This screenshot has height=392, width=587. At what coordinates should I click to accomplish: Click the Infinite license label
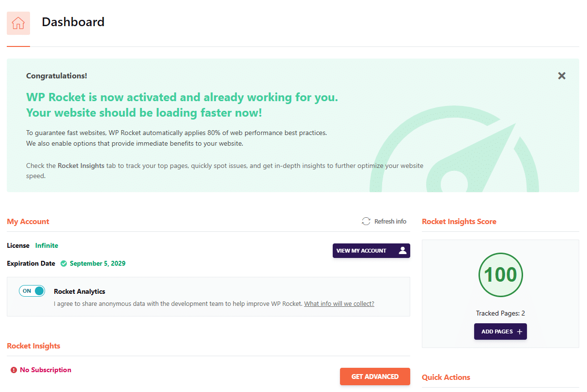[x=46, y=245]
